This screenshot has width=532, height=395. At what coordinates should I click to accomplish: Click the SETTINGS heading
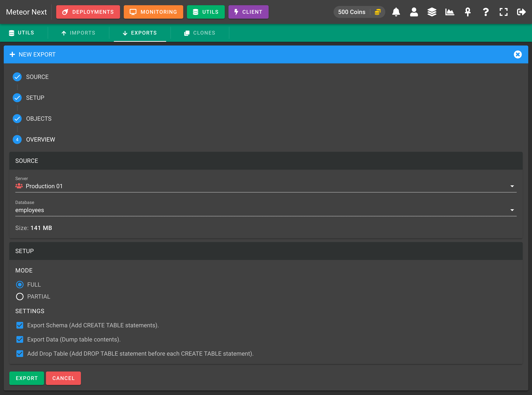tap(30, 311)
